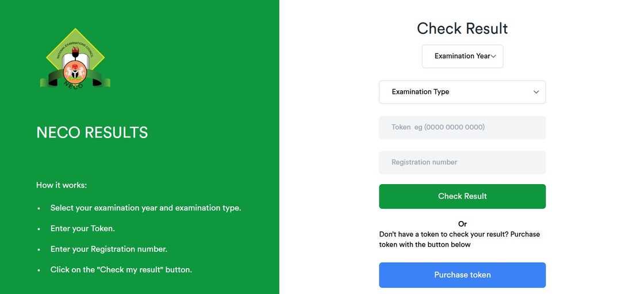Click the Examination Type chevron arrow

pos(536,92)
